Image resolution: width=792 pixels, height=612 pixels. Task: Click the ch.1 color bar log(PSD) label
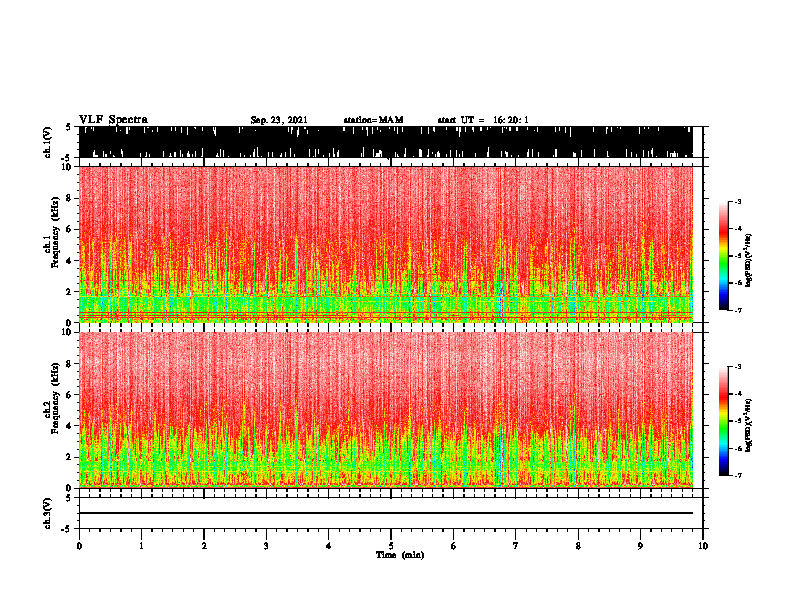748,260
